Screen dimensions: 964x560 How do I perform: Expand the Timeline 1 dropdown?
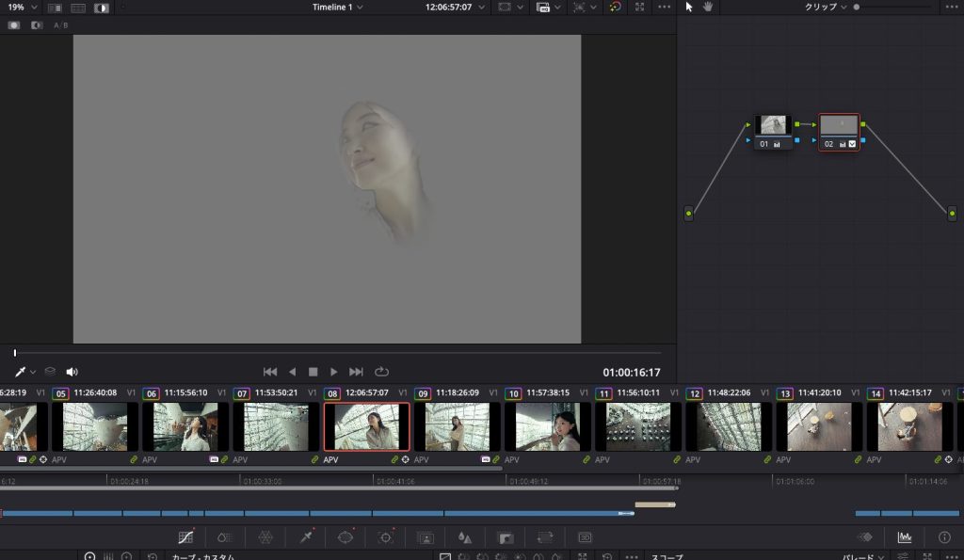(338, 7)
